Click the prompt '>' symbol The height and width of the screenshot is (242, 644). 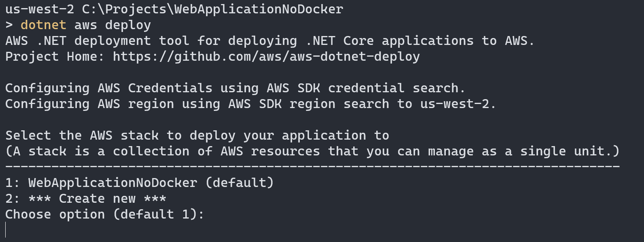pyautogui.click(x=9, y=25)
